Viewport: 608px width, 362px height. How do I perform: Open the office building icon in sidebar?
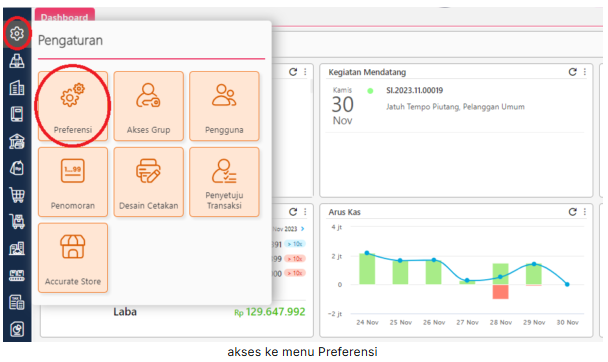click(x=17, y=88)
